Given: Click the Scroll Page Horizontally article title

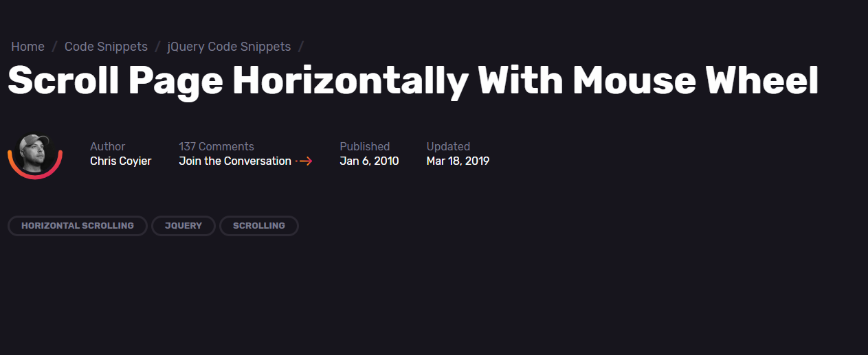Looking at the screenshot, I should 413,81.
